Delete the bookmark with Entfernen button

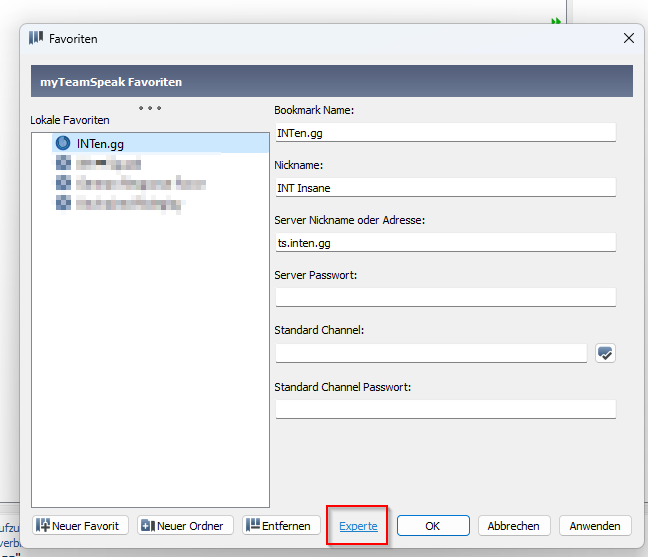[x=281, y=525]
